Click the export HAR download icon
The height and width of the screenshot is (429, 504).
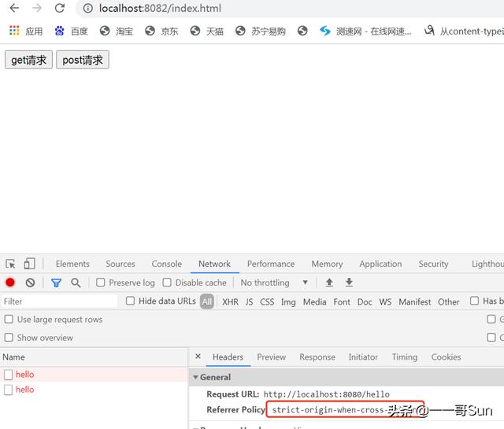[x=349, y=283]
